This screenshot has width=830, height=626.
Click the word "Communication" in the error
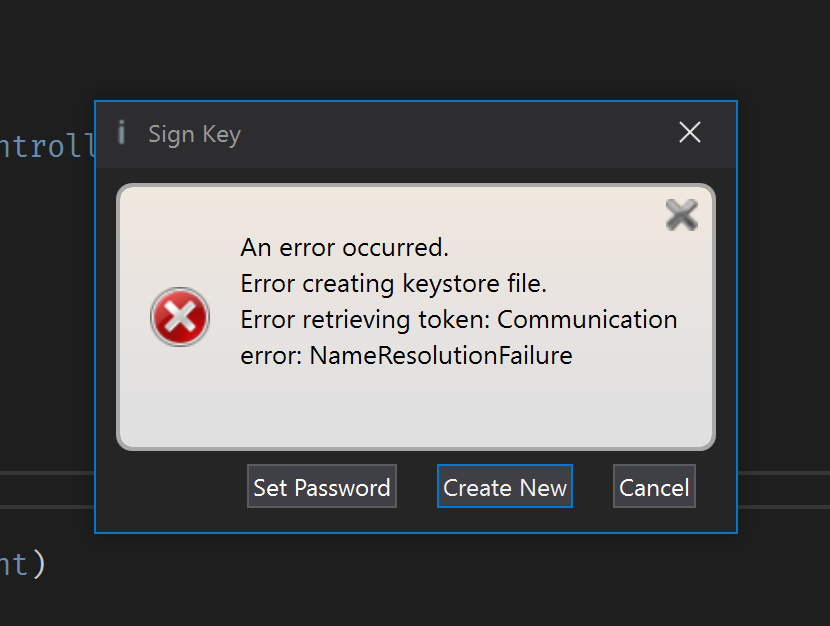click(x=587, y=319)
